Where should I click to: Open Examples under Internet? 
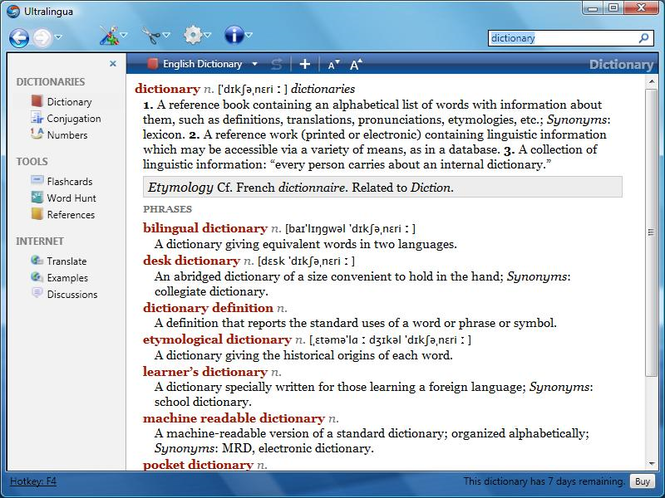click(x=59, y=277)
